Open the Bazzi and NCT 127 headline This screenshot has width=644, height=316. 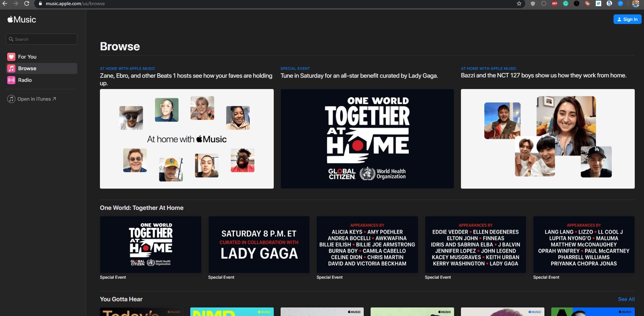point(543,75)
